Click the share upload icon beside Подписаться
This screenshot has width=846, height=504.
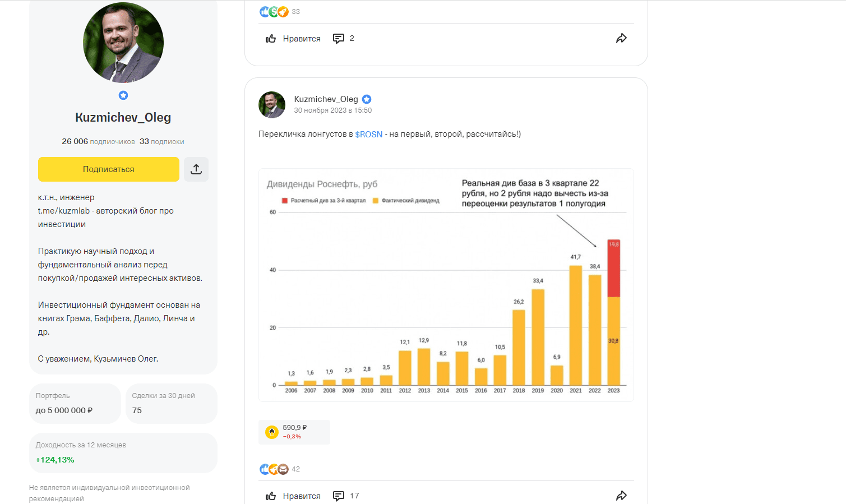pos(196,169)
